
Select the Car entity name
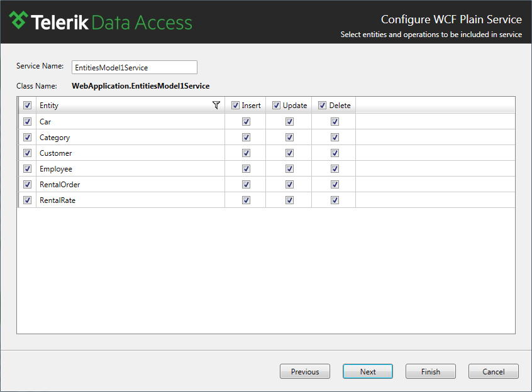pyautogui.click(x=45, y=122)
